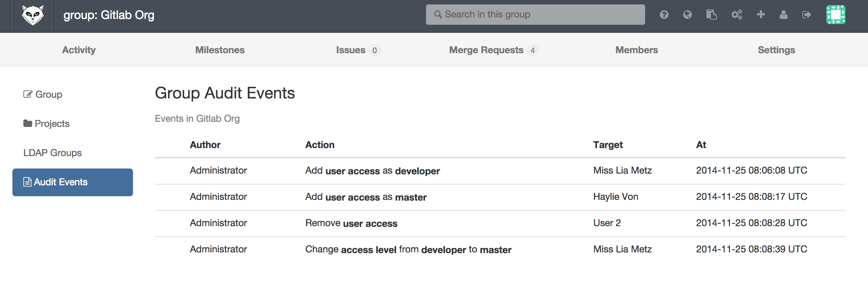This screenshot has height=302, width=868.
Task: Go to LDAP Groups in sidebar
Action: pos(53,153)
